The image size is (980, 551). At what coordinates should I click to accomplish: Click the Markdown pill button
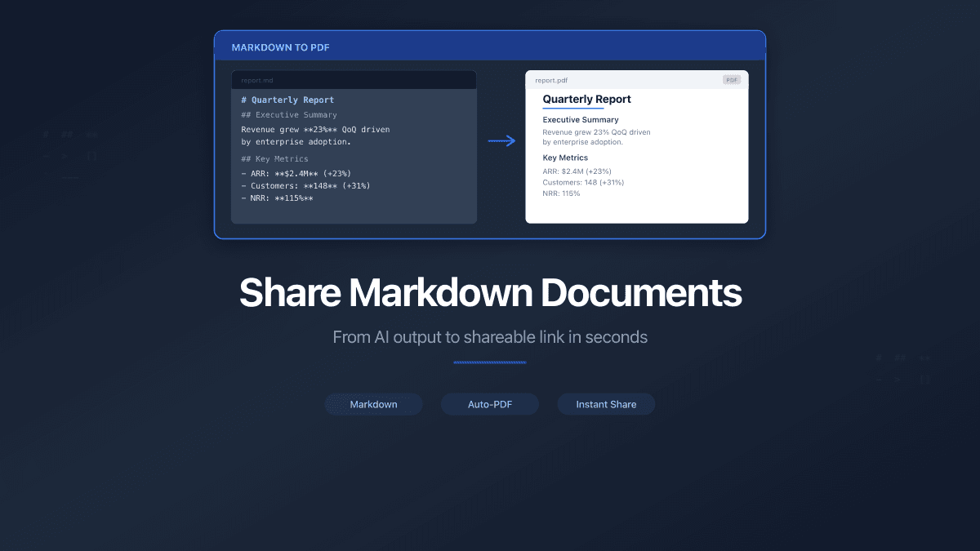[373, 404]
